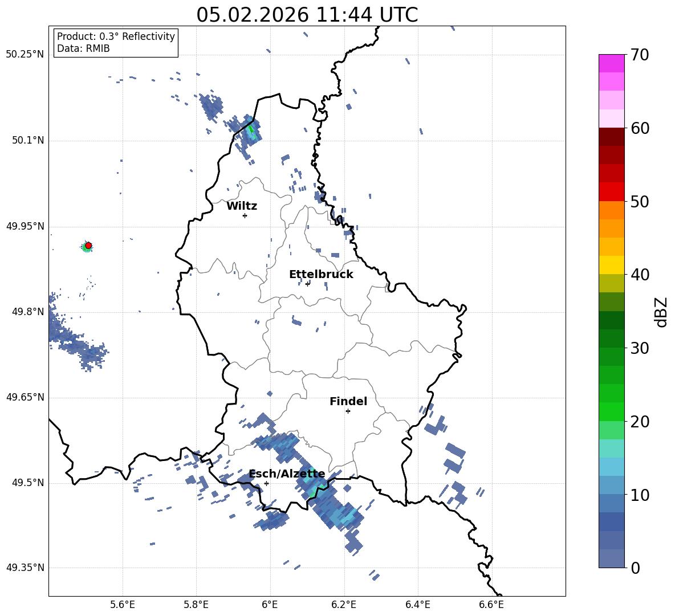Screen dimensions: 675x616
Task: Click latitude label 49.95°N
Action: 25,226
